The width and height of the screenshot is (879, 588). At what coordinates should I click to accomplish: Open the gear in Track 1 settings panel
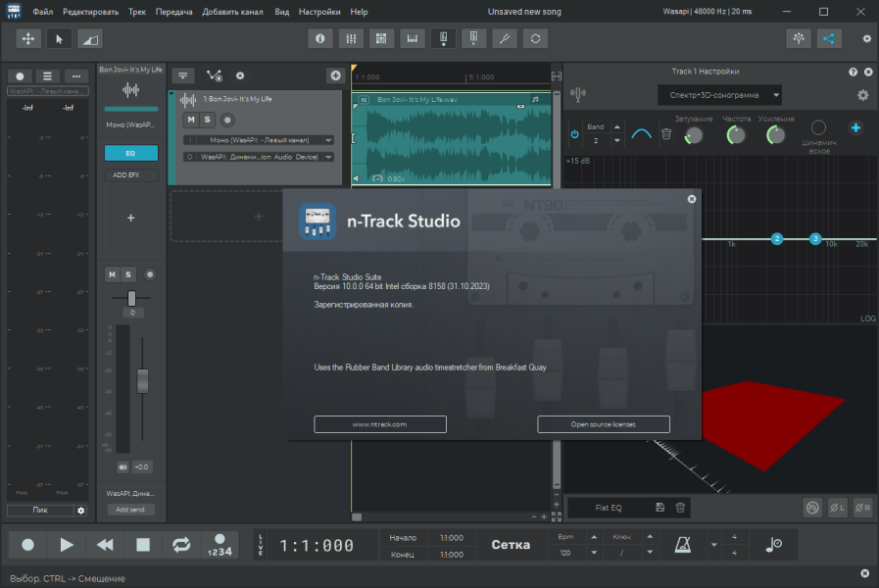[x=862, y=95]
